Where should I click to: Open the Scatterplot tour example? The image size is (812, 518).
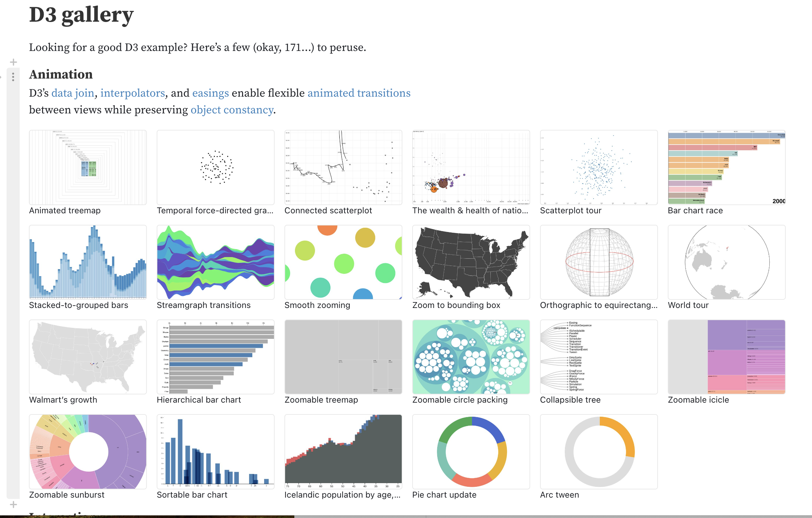click(598, 167)
